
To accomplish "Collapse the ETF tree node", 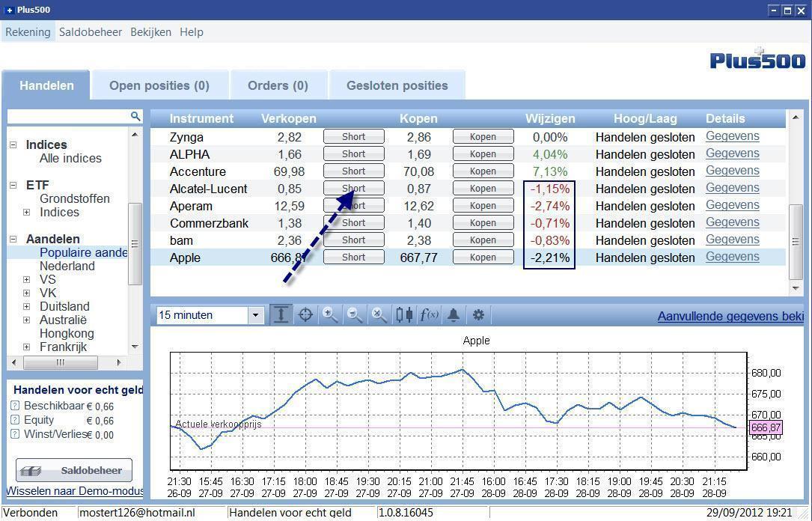I will 13,185.
